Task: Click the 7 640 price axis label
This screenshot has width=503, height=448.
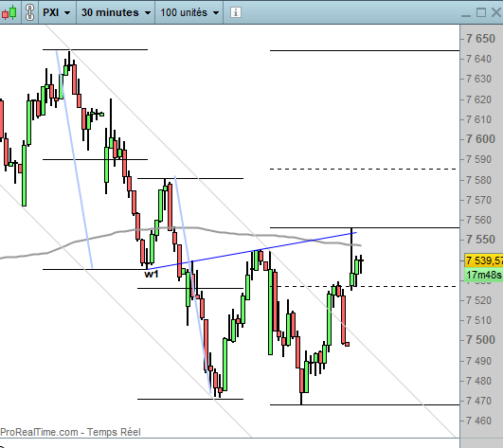Action: click(478, 59)
